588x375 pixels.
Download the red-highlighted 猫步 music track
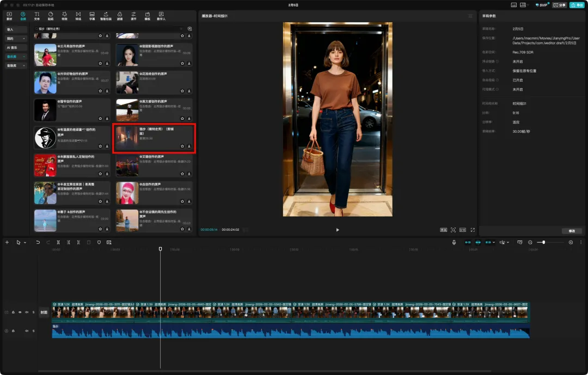[189, 146]
